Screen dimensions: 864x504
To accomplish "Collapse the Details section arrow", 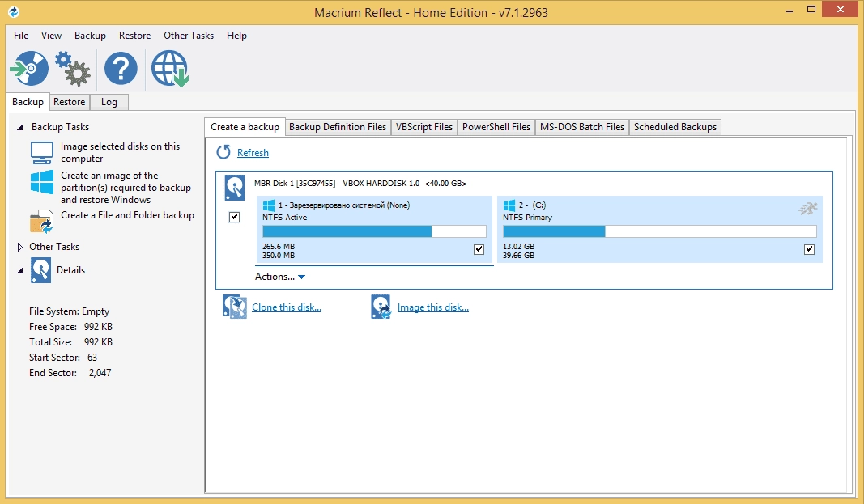I will click(19, 271).
